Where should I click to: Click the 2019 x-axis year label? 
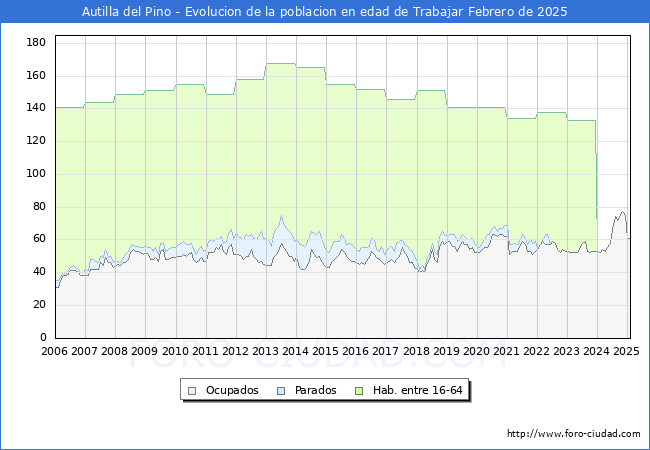click(x=446, y=351)
